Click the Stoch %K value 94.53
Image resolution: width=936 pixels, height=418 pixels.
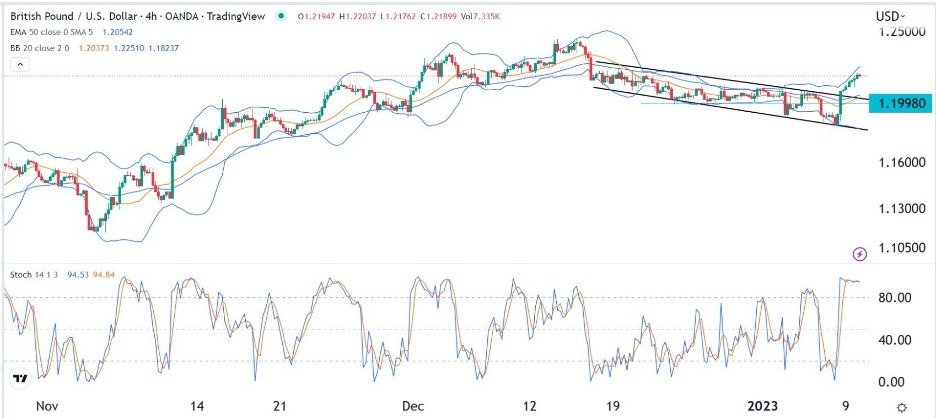click(79, 275)
